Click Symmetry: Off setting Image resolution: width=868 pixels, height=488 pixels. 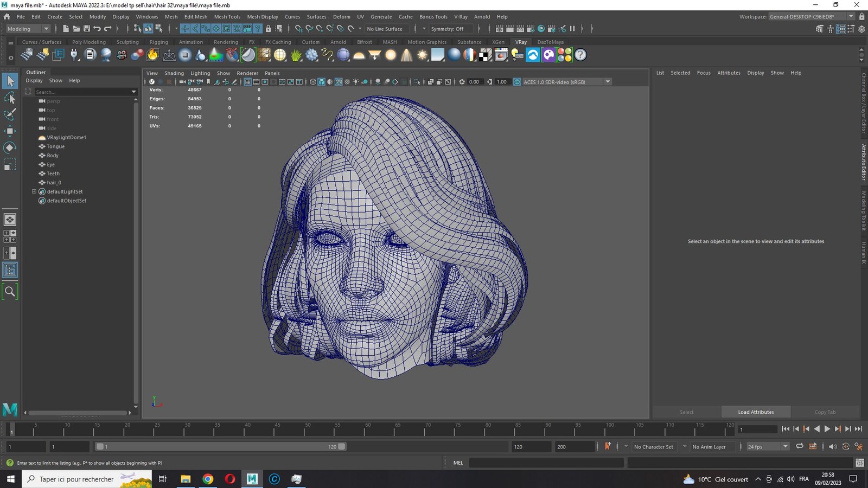(448, 29)
